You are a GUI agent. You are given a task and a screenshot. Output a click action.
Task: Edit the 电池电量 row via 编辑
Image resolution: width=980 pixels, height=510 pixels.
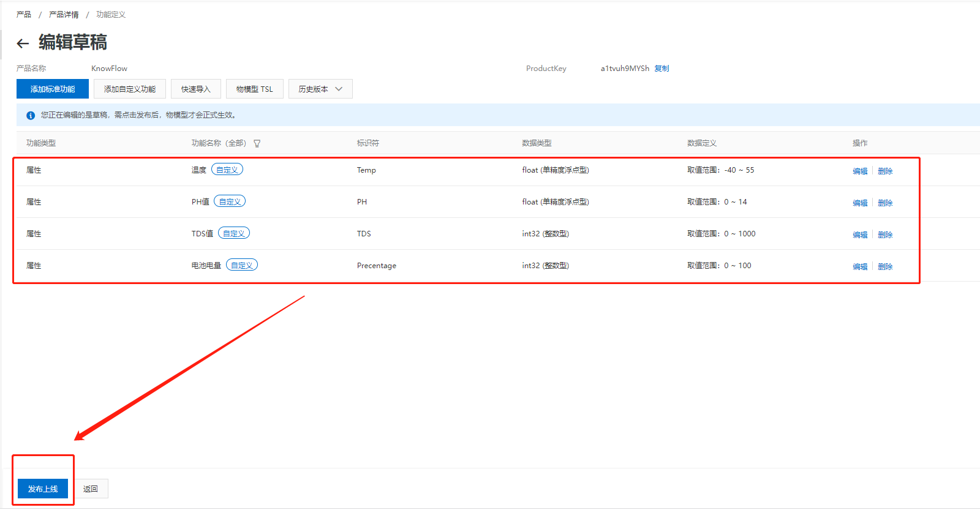pos(860,266)
